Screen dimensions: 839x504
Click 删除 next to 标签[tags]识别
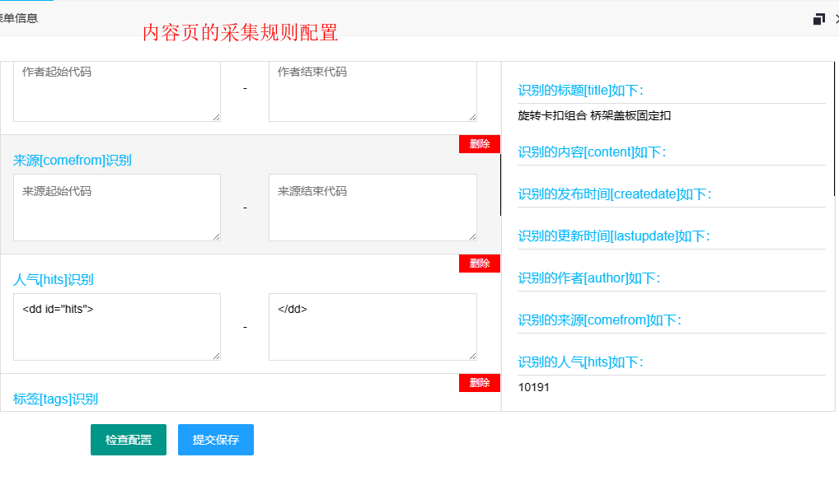pyautogui.click(x=479, y=383)
